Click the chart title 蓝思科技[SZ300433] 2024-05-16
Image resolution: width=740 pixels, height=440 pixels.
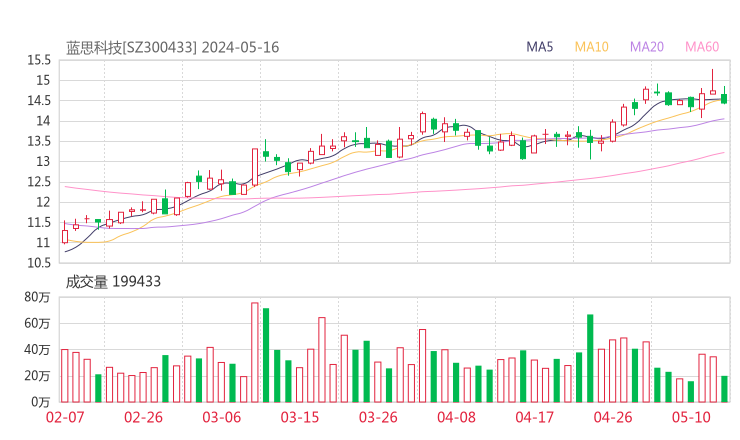172,48
